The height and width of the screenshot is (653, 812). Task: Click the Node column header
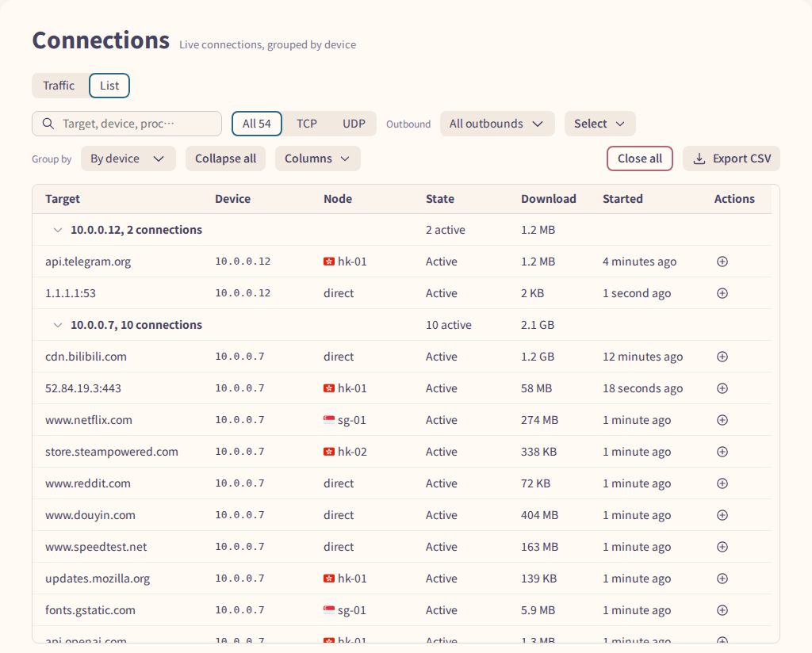click(338, 199)
